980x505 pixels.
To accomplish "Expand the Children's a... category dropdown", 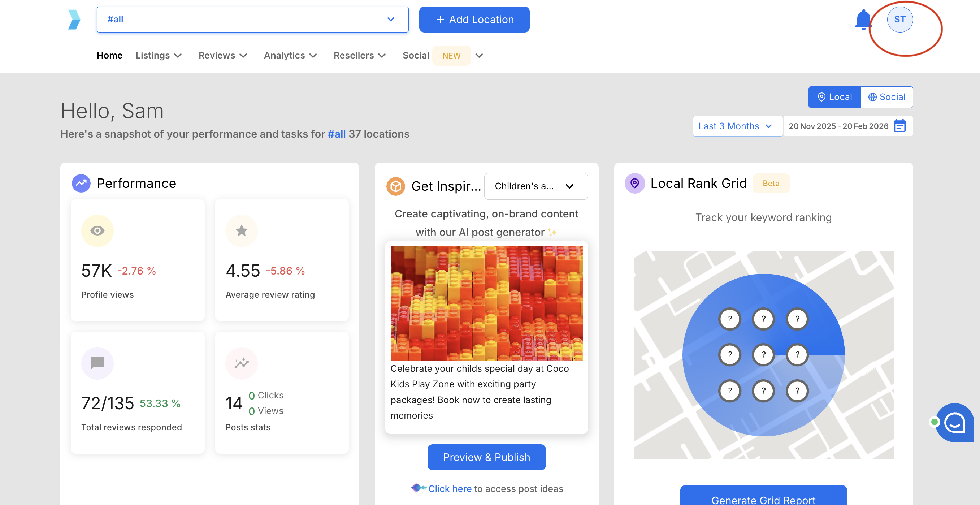I will pos(535,186).
